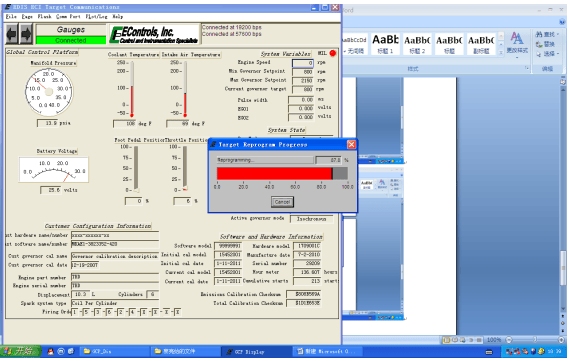Screen dimensions: 570x361
Task: Click the Word zoom slider handle
Action: (x=535, y=340)
